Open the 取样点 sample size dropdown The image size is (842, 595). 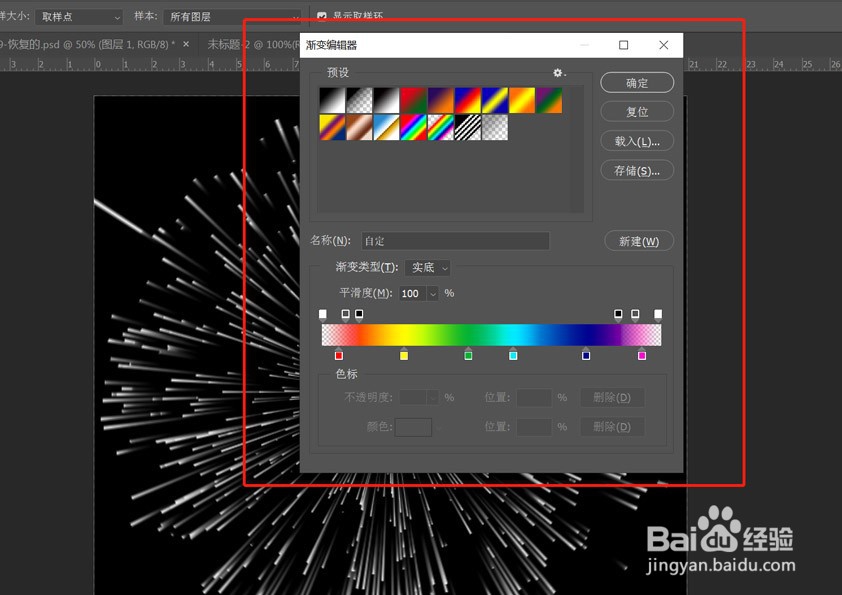point(79,17)
